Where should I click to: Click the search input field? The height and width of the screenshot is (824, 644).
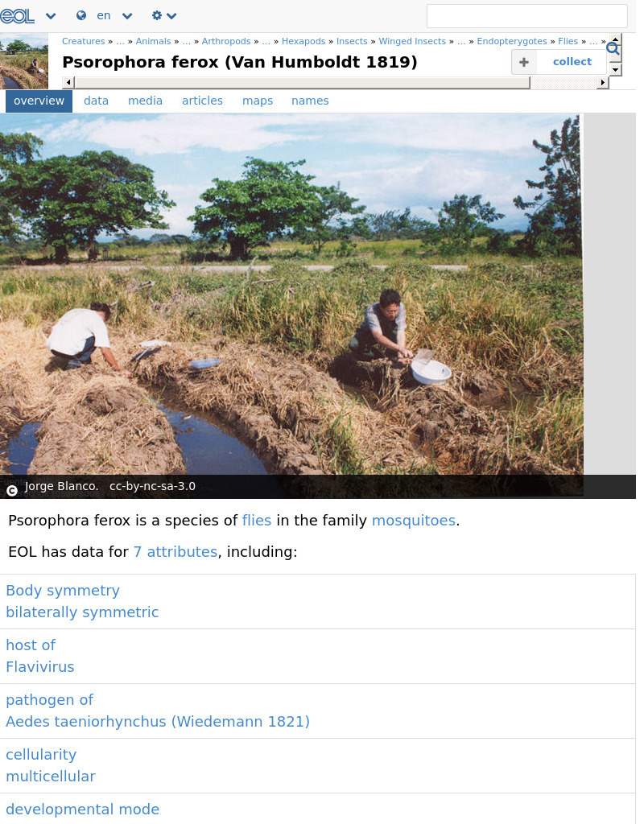click(526, 16)
